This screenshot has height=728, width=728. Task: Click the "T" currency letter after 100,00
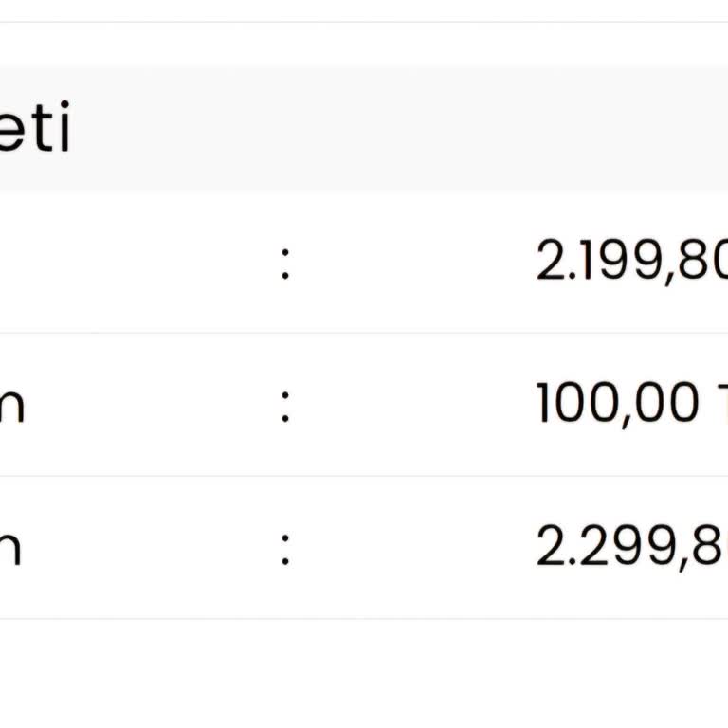pos(719,405)
